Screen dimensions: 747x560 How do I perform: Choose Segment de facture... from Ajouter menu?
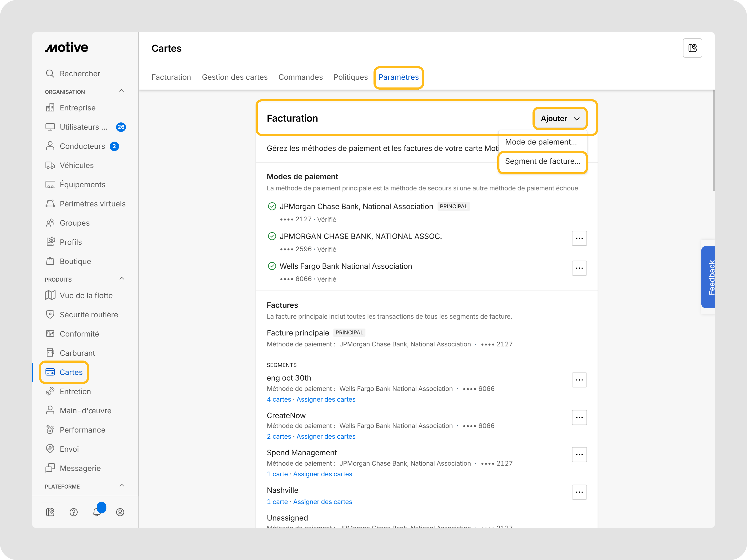542,161
